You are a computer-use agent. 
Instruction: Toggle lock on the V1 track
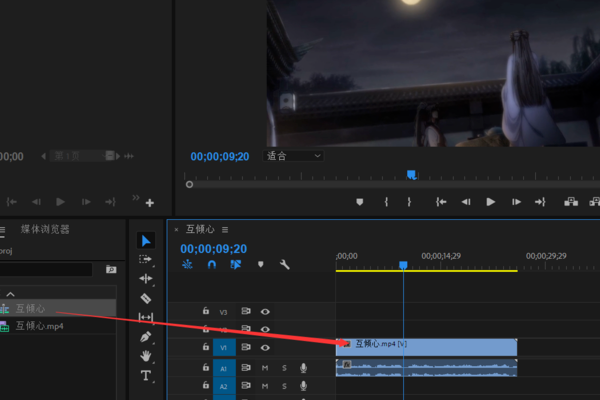point(206,347)
